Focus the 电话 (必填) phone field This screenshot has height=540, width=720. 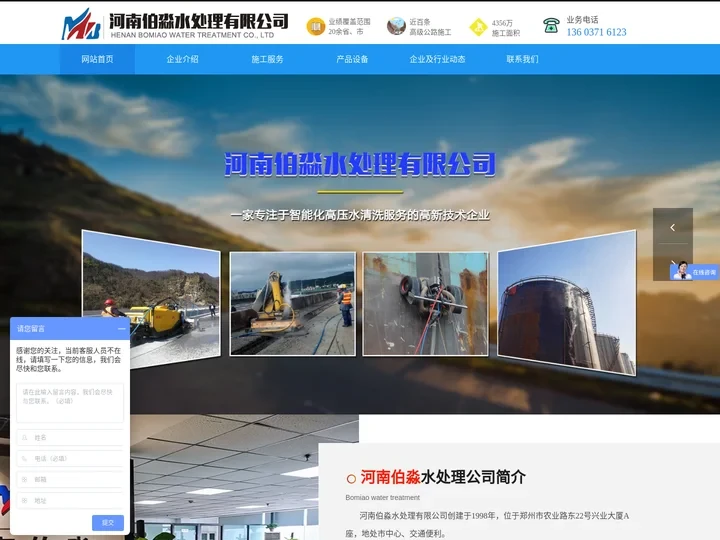pyautogui.click(x=70, y=458)
